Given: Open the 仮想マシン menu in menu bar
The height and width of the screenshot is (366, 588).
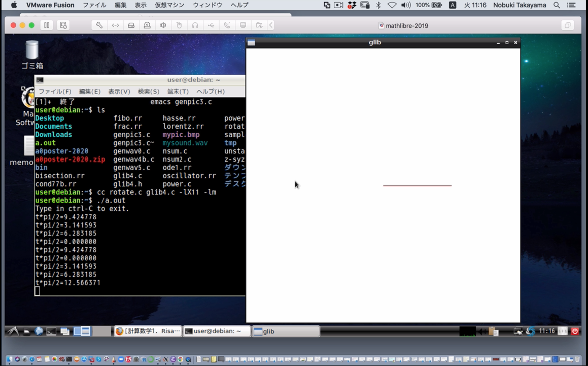Looking at the screenshot, I should [x=169, y=5].
